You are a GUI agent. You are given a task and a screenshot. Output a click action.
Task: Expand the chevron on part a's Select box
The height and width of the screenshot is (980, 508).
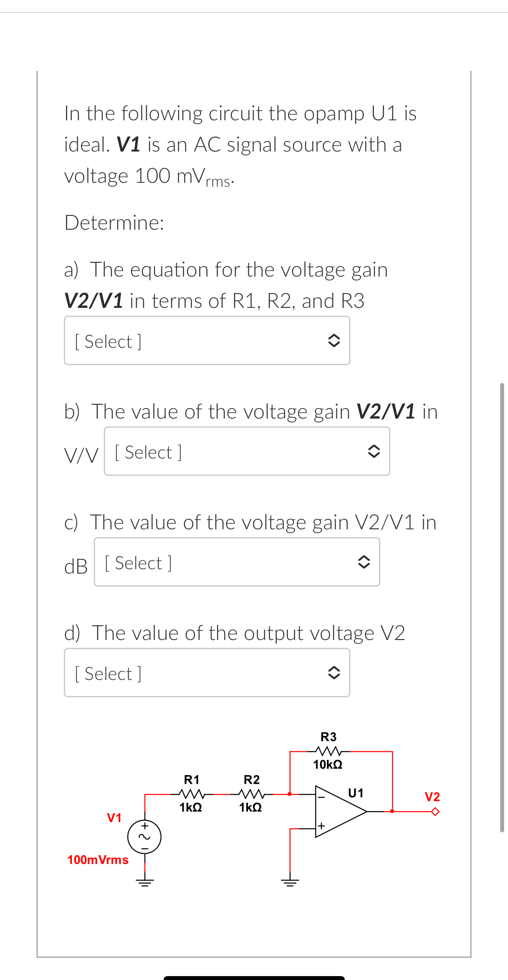335,341
